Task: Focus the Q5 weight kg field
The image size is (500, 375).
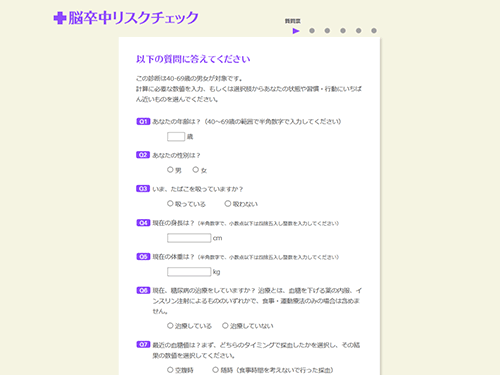Action: 189,272
